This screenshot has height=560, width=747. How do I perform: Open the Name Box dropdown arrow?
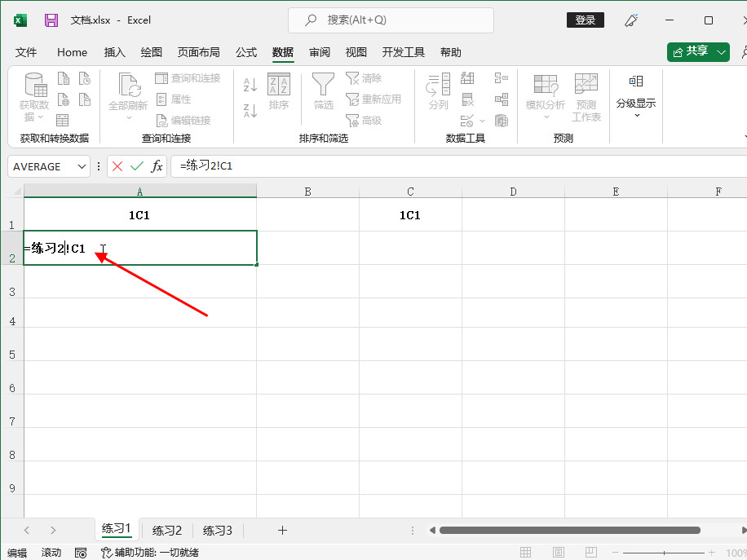(x=82, y=166)
